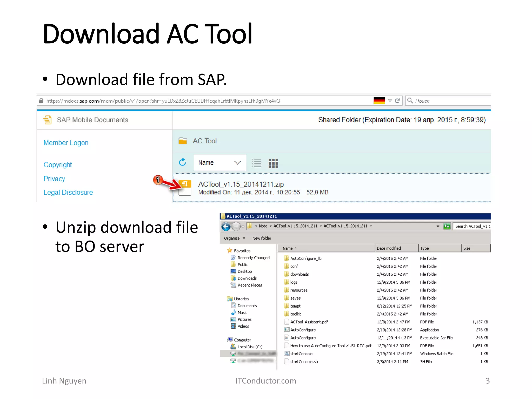This screenshot has width=532, height=399.
Task: Open dropdown arrow next to German flag
Action: 390,101
